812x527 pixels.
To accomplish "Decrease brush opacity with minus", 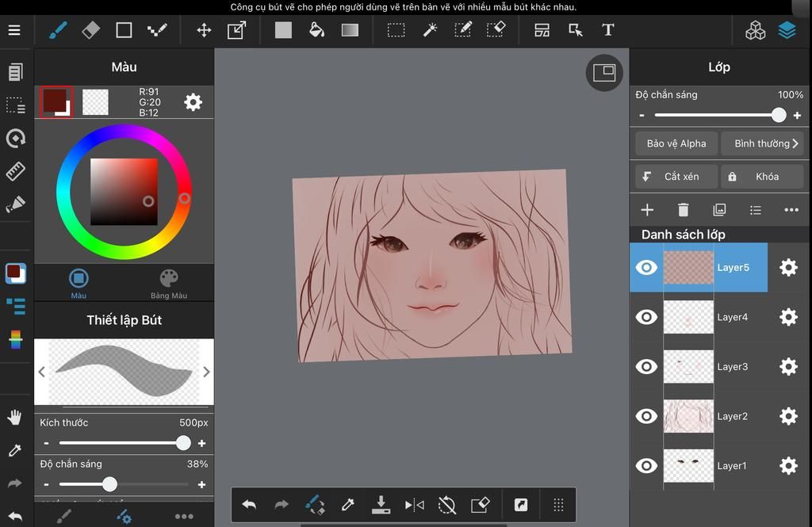I will coord(47,484).
